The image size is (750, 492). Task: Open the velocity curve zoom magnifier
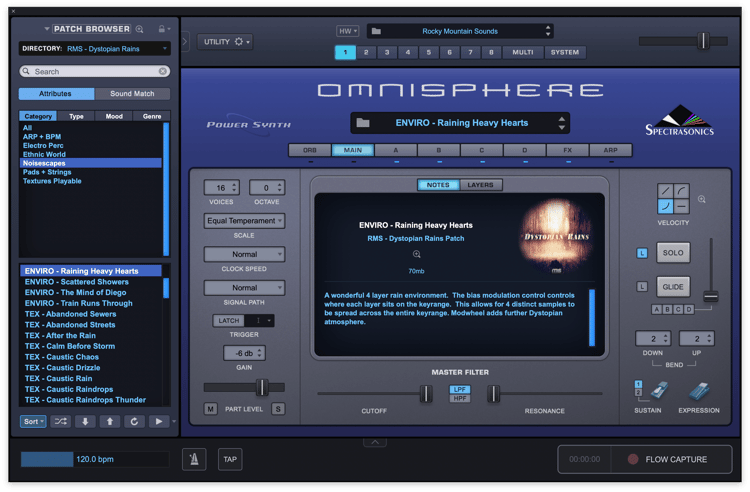pyautogui.click(x=702, y=199)
